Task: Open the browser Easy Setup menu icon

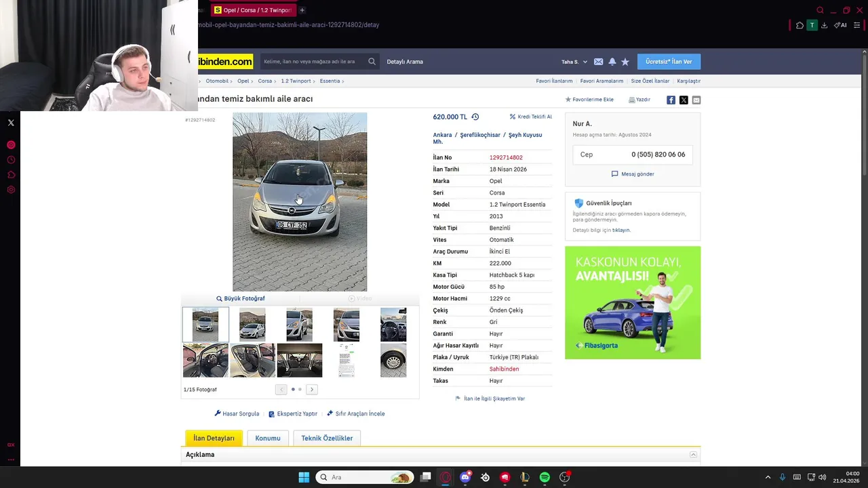Action: pyautogui.click(x=856, y=25)
